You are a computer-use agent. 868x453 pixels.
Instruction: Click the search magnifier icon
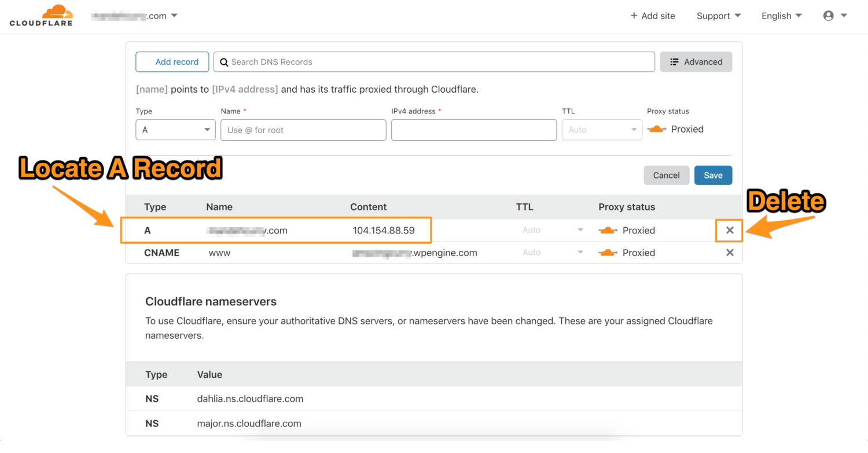click(x=224, y=62)
